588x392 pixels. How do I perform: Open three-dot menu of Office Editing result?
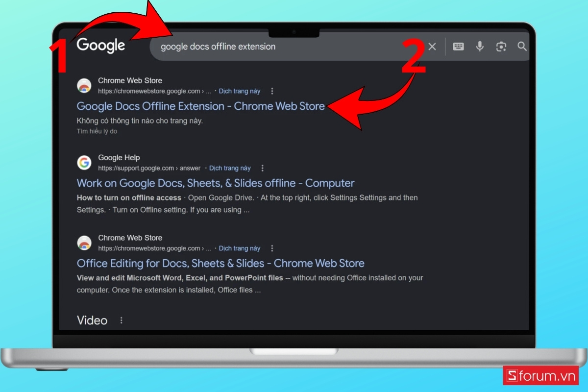click(x=272, y=248)
